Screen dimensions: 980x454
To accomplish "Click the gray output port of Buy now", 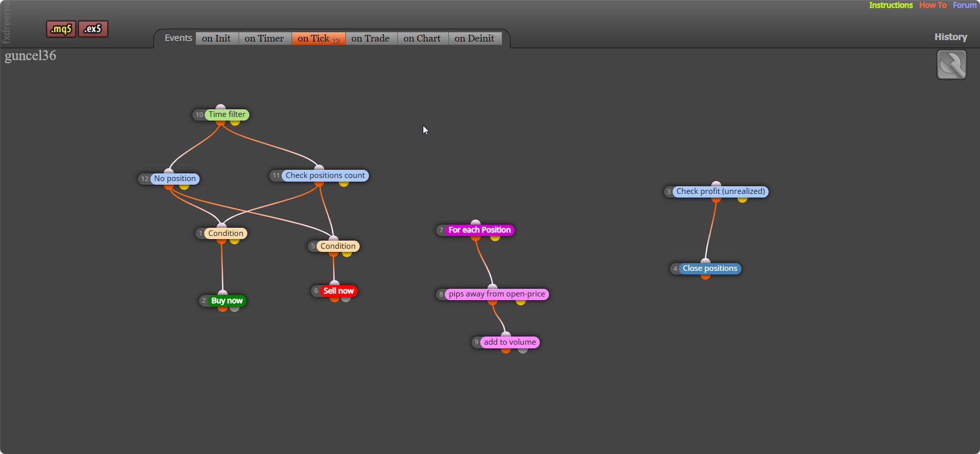I will pos(234,308).
